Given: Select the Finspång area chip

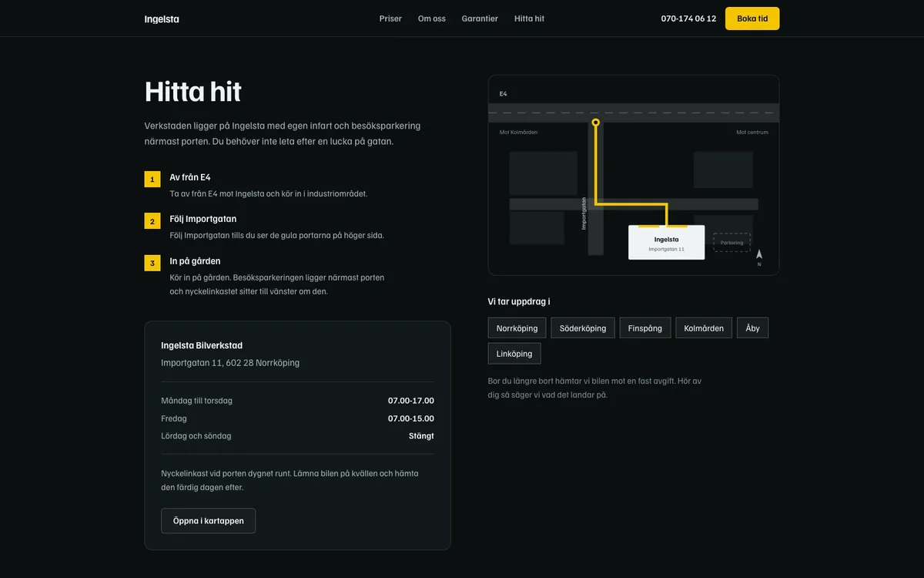Looking at the screenshot, I should [x=645, y=328].
